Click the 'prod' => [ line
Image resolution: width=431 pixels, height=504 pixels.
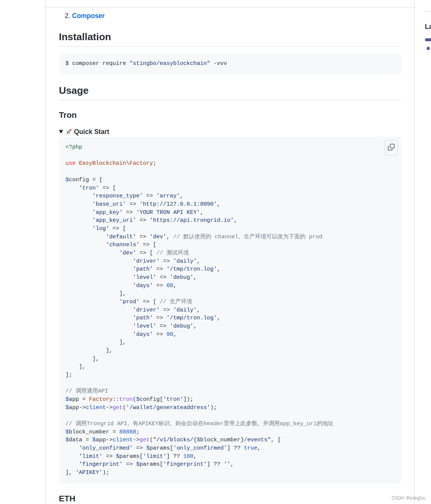(156, 302)
